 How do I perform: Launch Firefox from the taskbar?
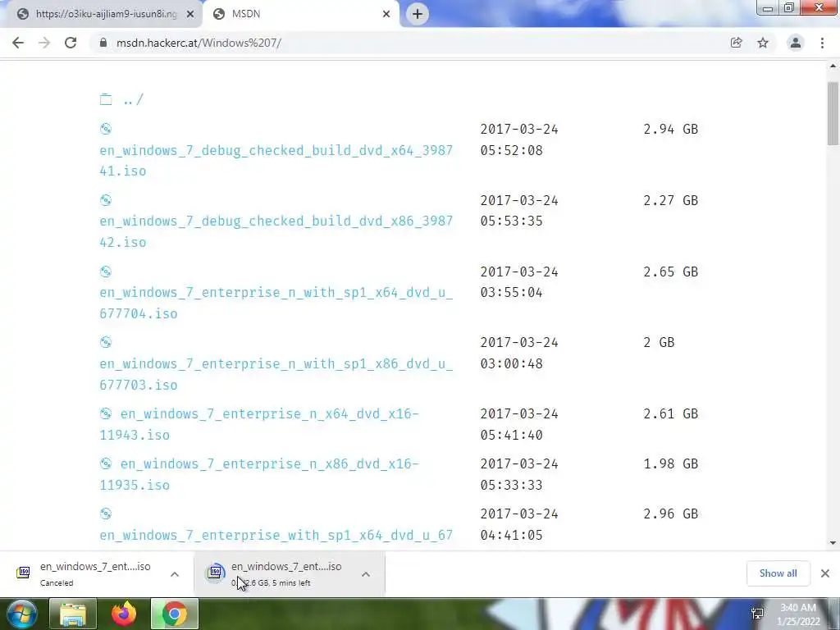(x=124, y=614)
